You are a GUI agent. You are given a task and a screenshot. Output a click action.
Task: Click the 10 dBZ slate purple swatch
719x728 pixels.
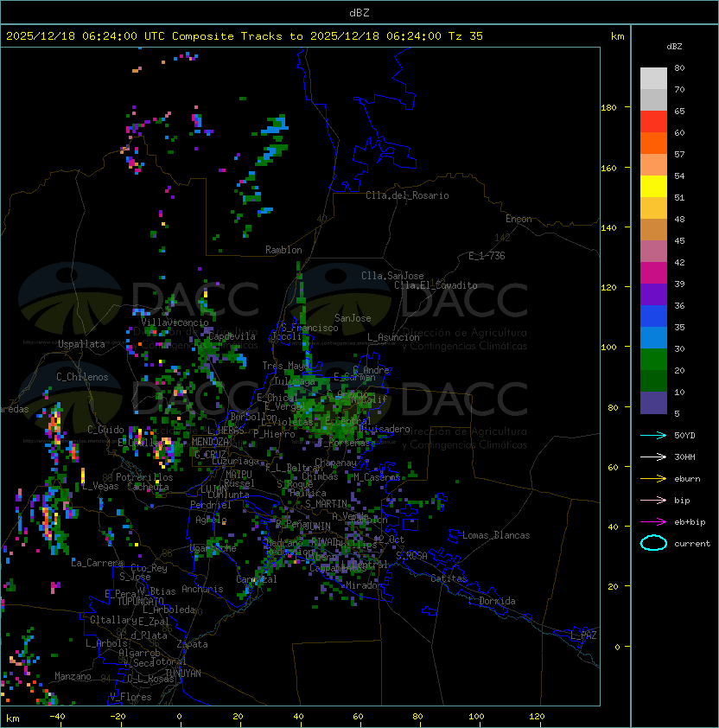[653, 403]
